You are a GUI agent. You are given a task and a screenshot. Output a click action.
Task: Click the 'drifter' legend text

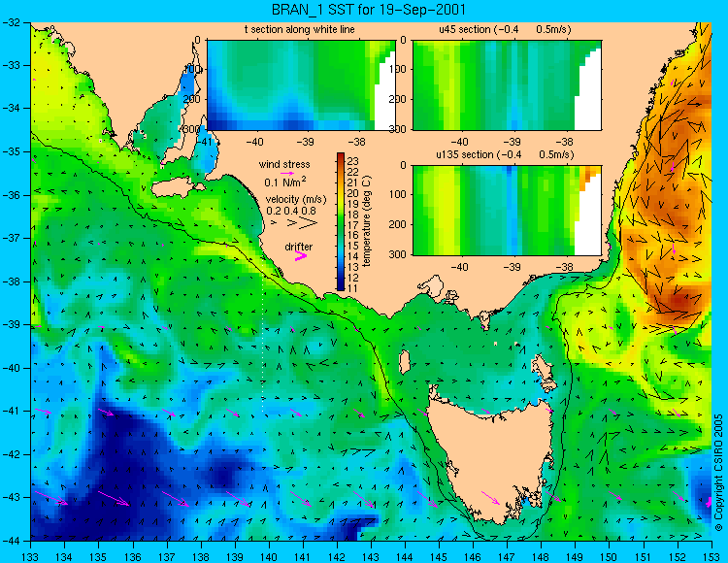click(299, 247)
